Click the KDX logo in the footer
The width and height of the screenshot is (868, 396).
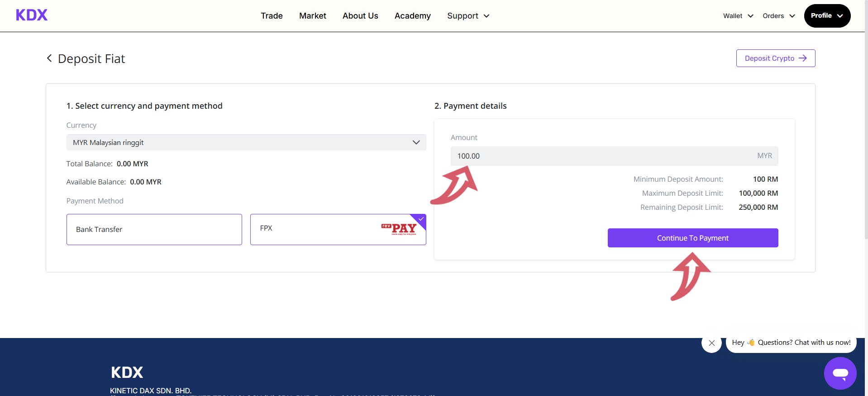[127, 372]
